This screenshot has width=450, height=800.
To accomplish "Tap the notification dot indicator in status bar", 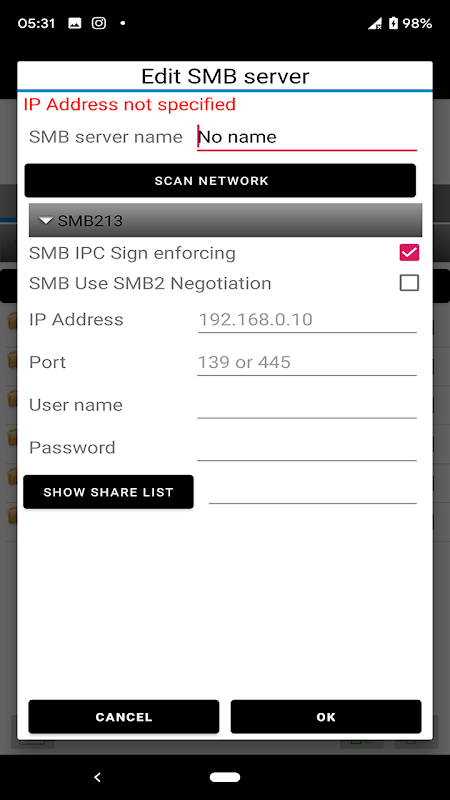I will [x=122, y=23].
